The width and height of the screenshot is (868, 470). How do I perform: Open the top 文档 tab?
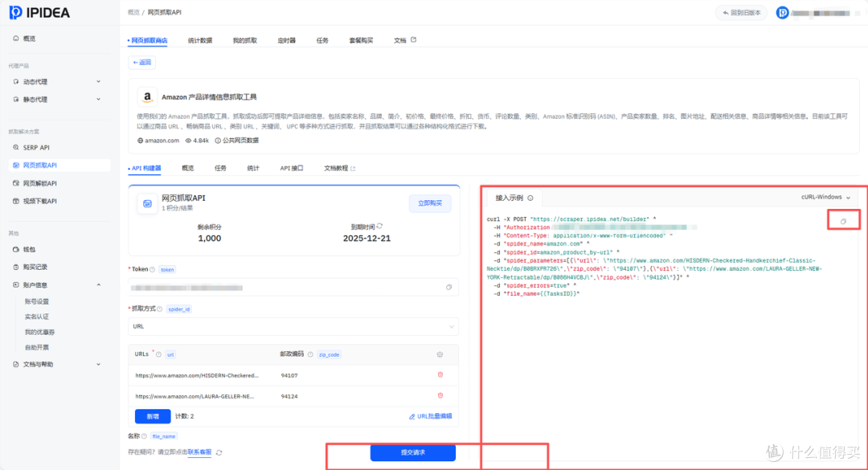[404, 40]
